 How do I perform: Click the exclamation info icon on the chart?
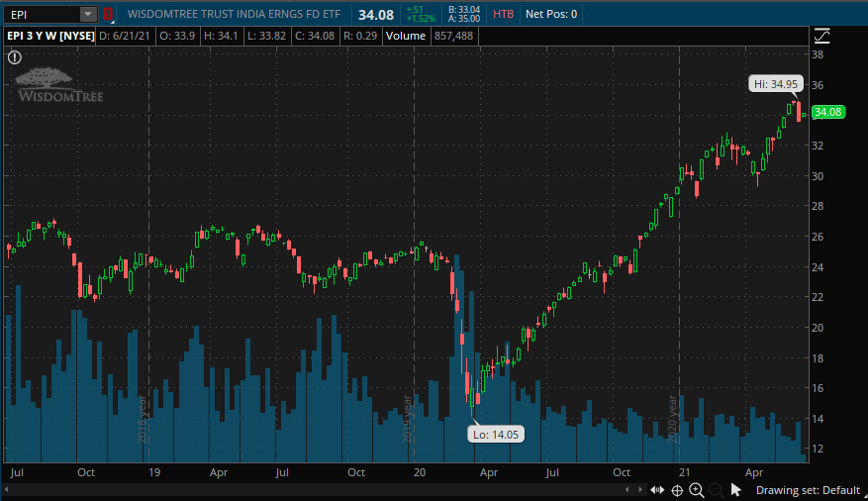tap(15, 57)
